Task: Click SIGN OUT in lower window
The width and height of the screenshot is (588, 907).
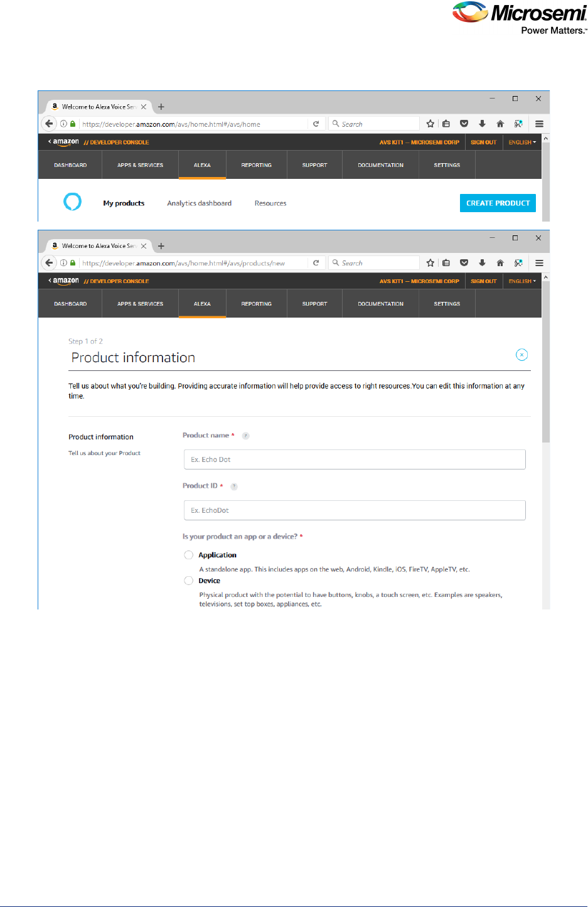Action: coord(483,281)
